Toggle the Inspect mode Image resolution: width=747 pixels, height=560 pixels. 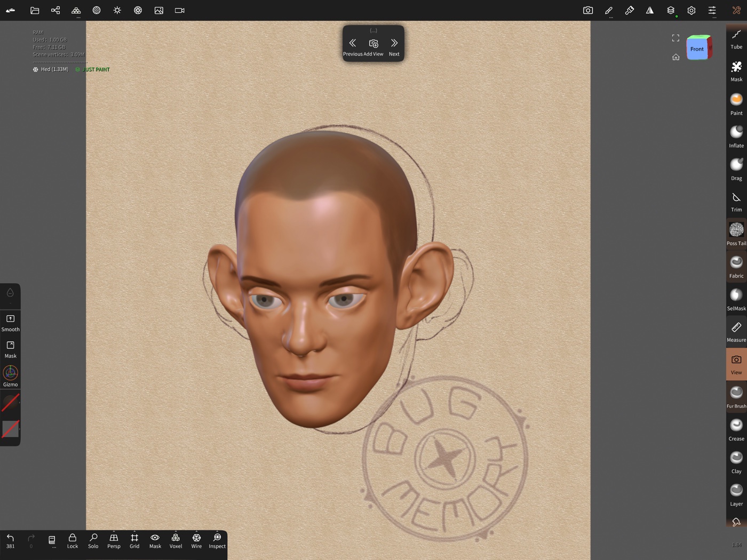click(x=217, y=541)
